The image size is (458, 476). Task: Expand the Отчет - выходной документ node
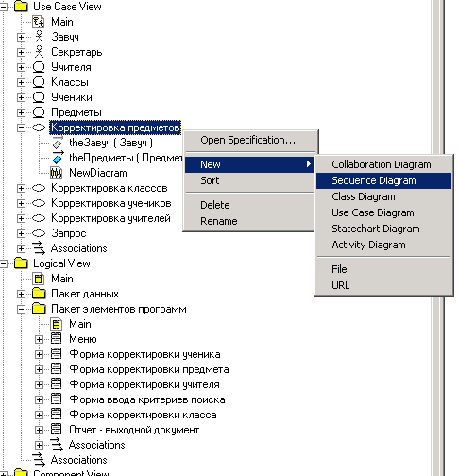point(39,430)
